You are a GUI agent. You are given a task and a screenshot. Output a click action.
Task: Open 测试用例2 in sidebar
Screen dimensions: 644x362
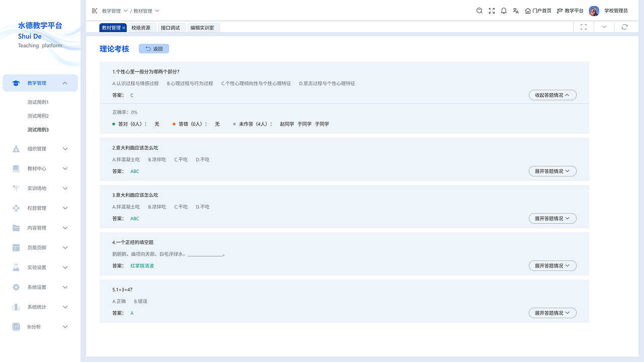(38, 116)
